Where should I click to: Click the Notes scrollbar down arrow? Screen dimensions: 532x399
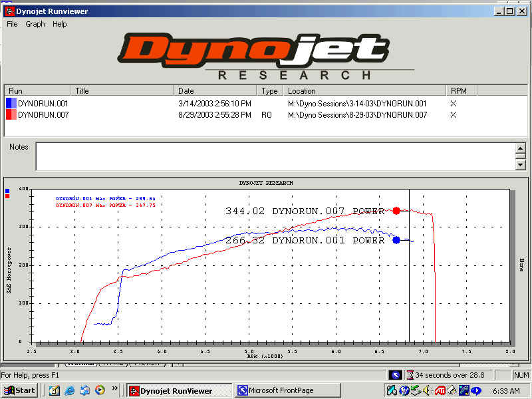click(x=521, y=165)
